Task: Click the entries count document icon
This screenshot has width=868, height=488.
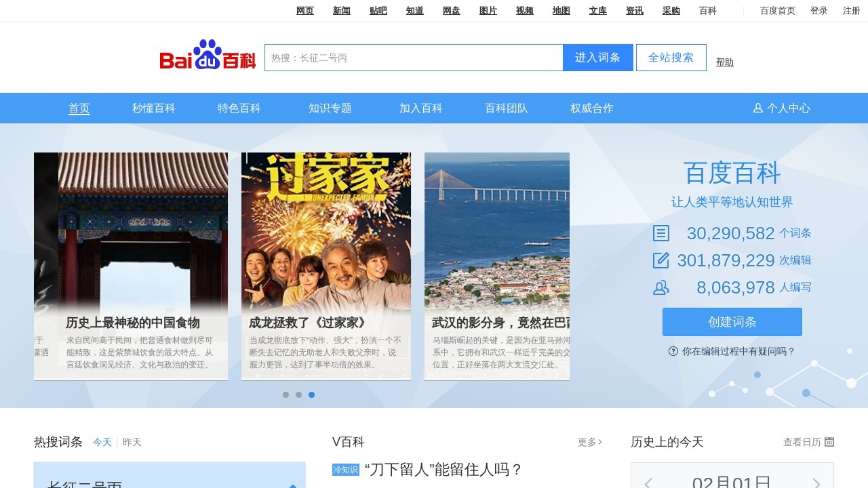Action: (660, 233)
